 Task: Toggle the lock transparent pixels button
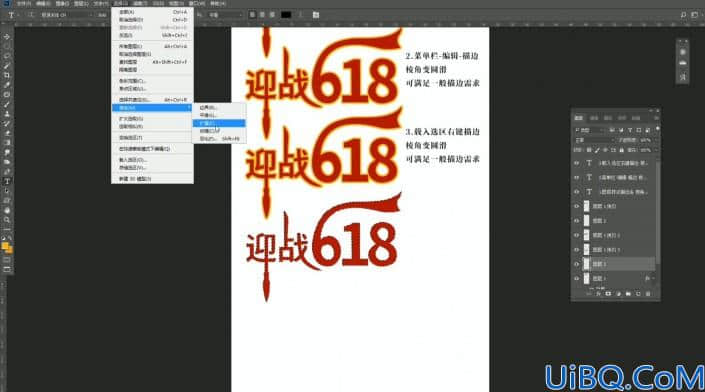click(589, 150)
